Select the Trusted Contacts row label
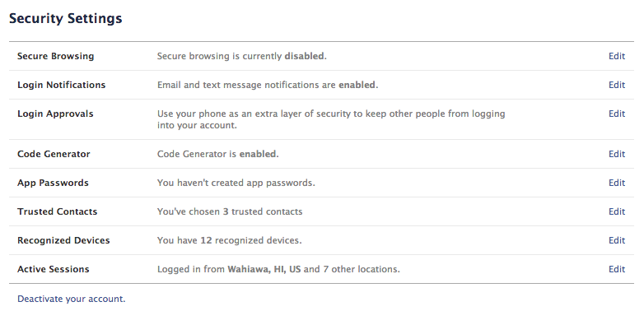 57,211
